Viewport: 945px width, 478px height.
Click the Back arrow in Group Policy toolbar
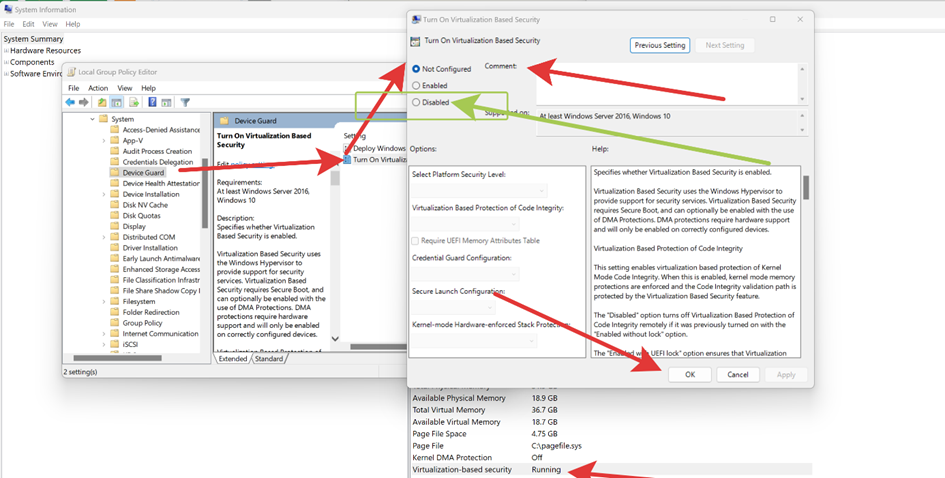point(70,102)
